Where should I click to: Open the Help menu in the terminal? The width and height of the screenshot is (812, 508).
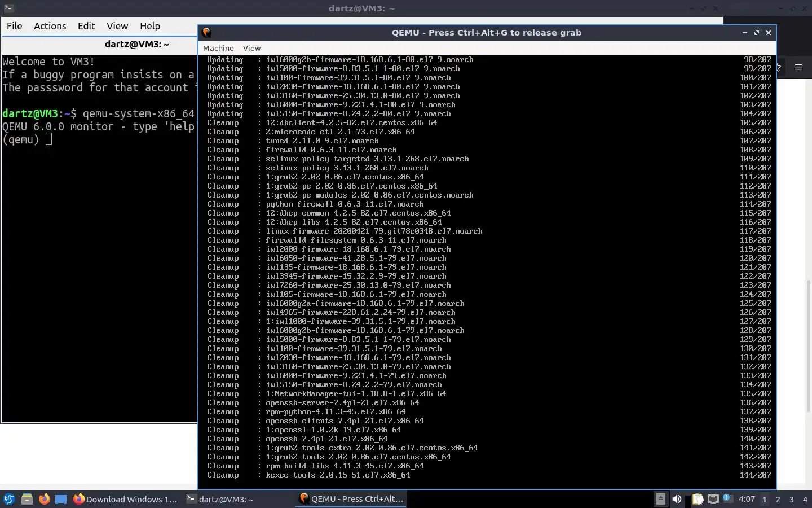150,26
